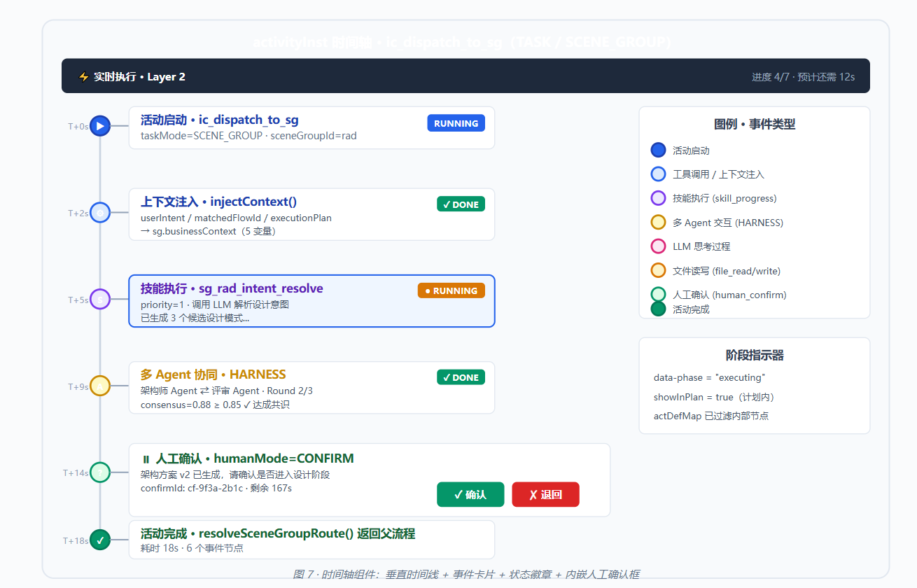Click the pause icon beside 人工确认 title
This screenshot has width=917, height=588.
click(146, 459)
